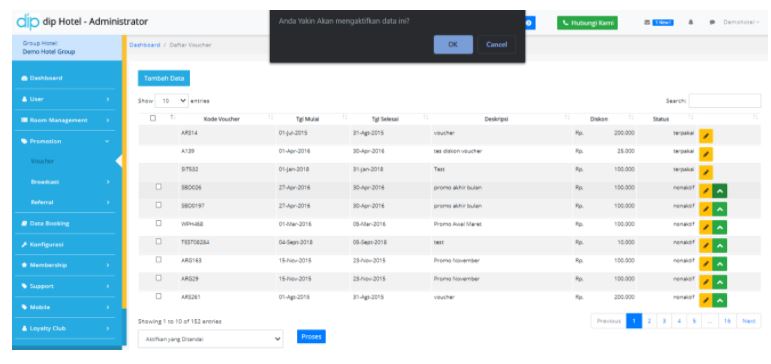Activate the 04-Sept-2018 voucher green icon
The width and height of the screenshot is (771, 364).
(x=720, y=245)
